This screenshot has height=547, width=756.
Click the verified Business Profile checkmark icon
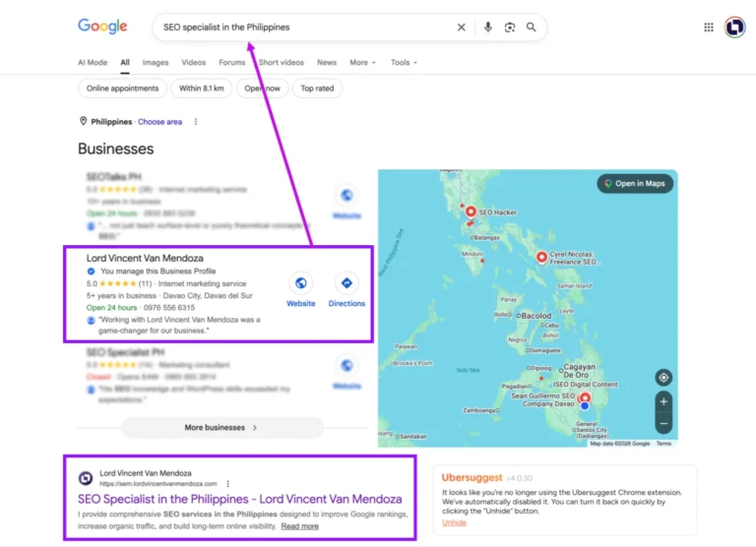(91, 271)
